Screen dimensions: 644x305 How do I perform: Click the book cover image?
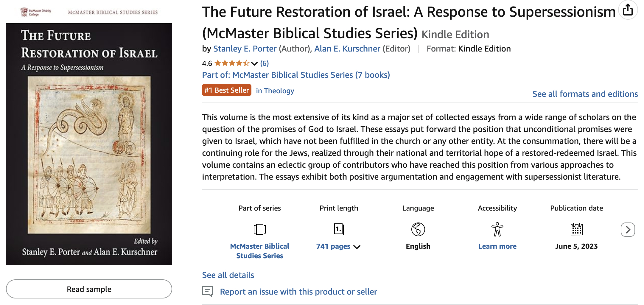pyautogui.click(x=89, y=144)
